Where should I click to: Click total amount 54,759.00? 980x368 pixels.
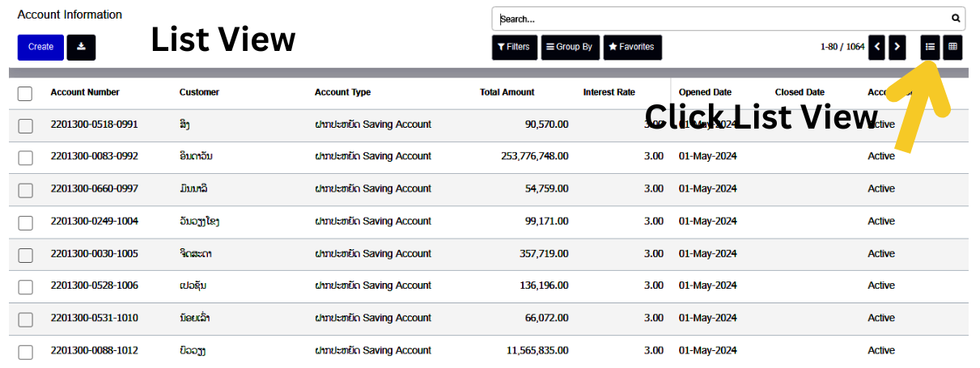[547, 188]
